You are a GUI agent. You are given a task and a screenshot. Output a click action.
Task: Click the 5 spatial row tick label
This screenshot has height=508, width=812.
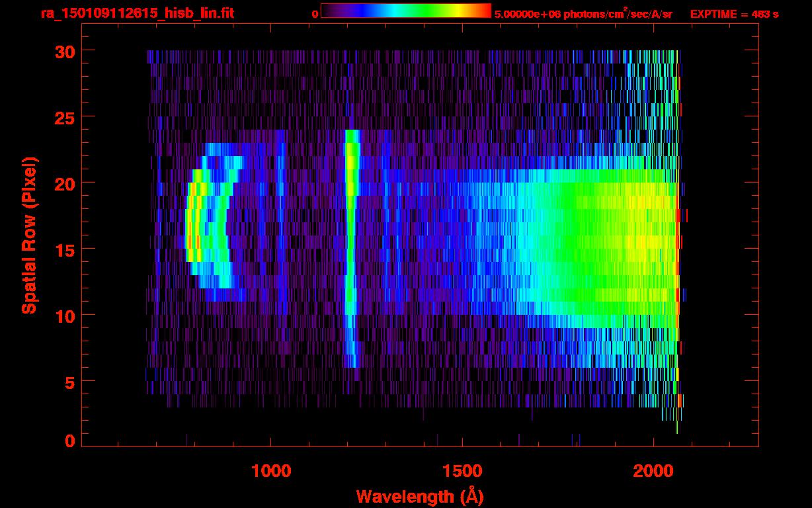[x=67, y=382]
